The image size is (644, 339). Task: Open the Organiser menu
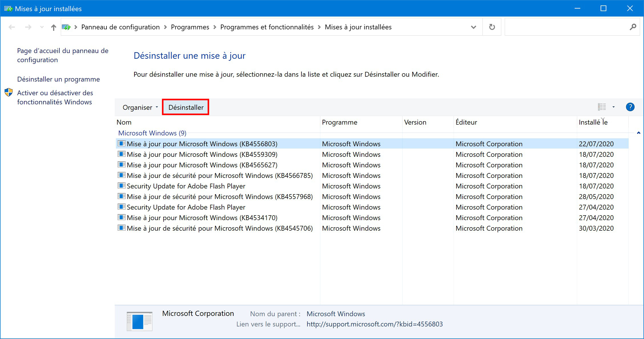tap(140, 107)
